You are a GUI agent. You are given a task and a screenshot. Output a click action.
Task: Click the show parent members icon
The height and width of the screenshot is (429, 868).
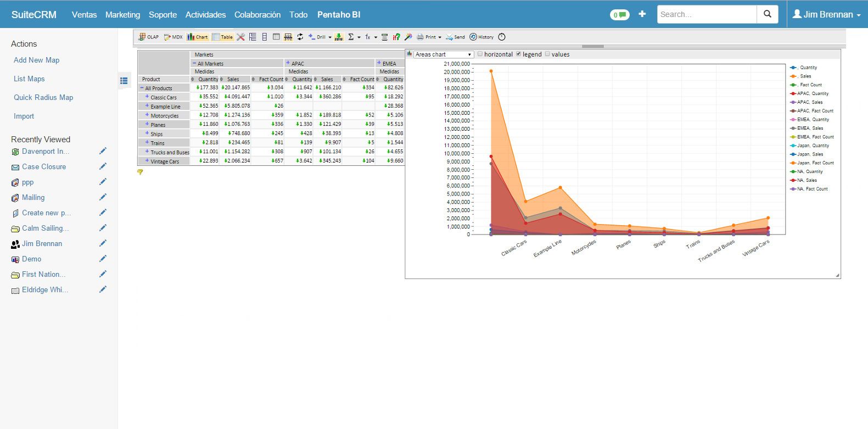[x=253, y=37]
